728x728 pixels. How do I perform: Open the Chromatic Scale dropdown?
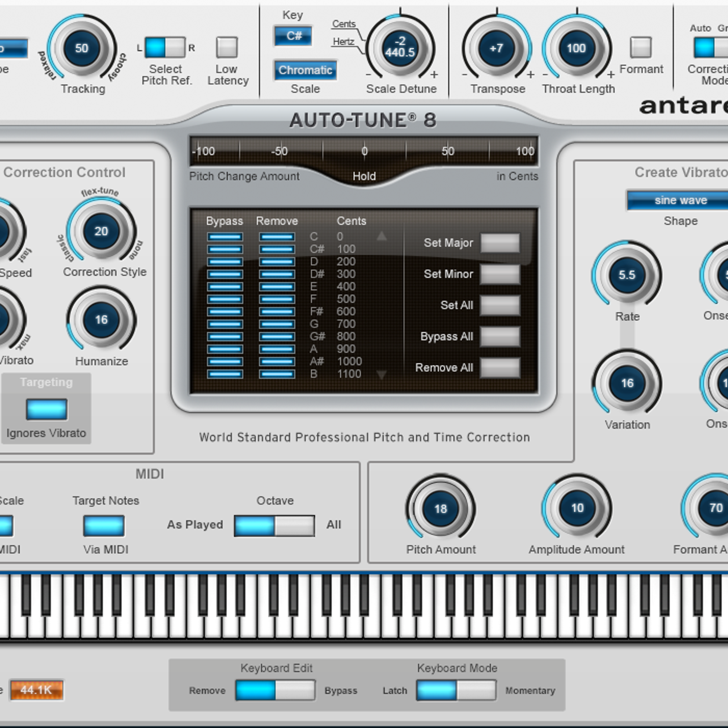(x=305, y=70)
